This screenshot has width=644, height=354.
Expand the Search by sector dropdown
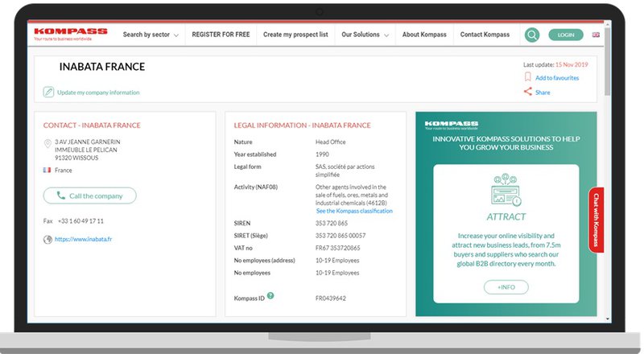point(150,35)
